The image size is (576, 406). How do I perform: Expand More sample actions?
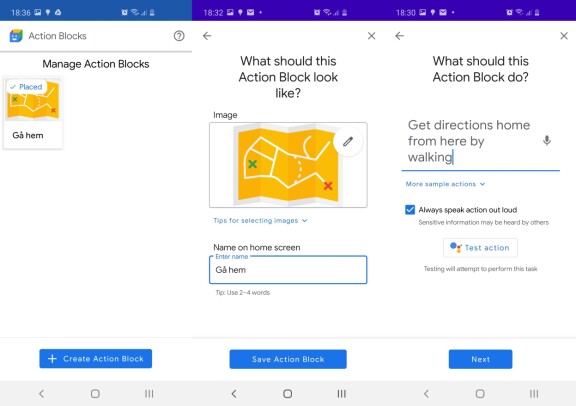click(445, 184)
